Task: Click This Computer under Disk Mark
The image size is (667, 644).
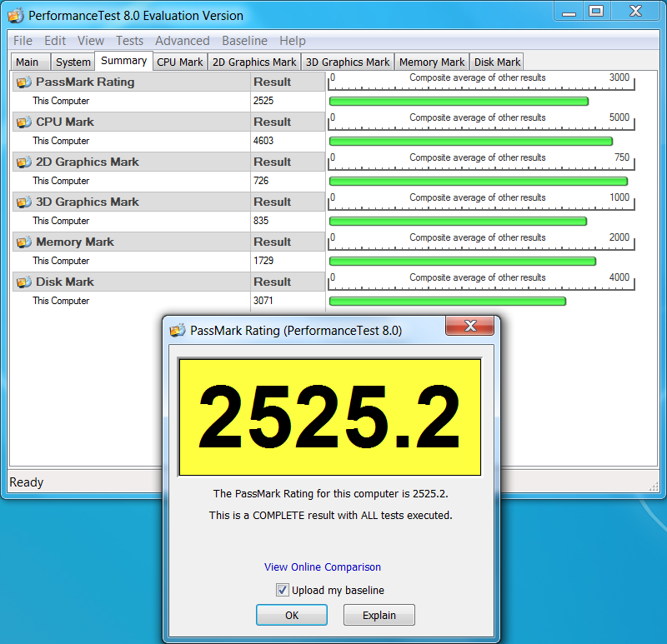Action: 61,301
